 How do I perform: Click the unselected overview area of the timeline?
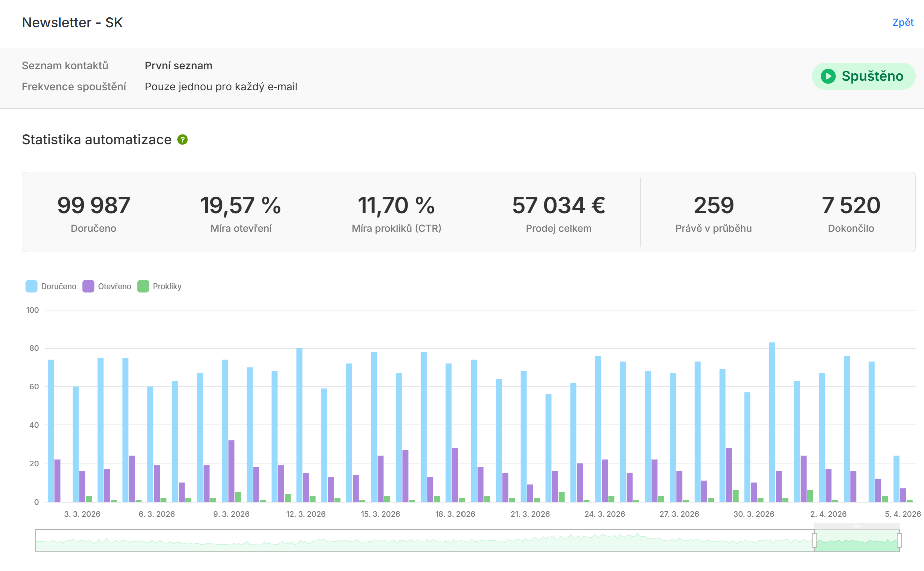(x=424, y=540)
